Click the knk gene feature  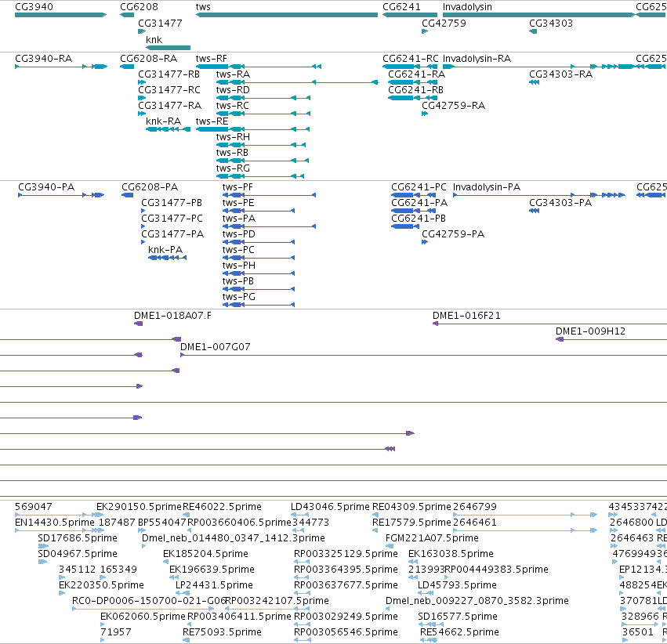point(168,48)
